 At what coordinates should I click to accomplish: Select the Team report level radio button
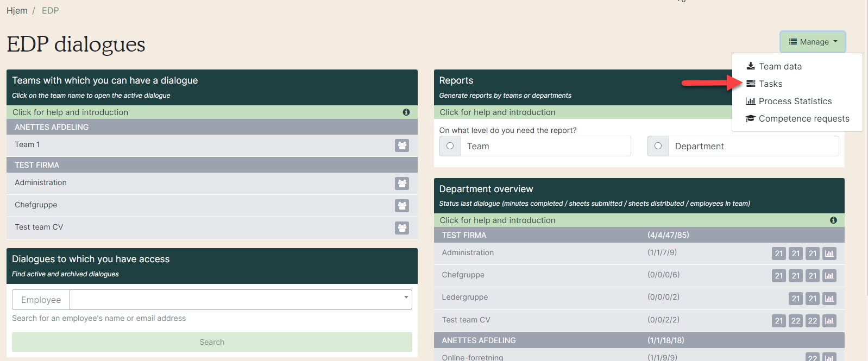[450, 146]
